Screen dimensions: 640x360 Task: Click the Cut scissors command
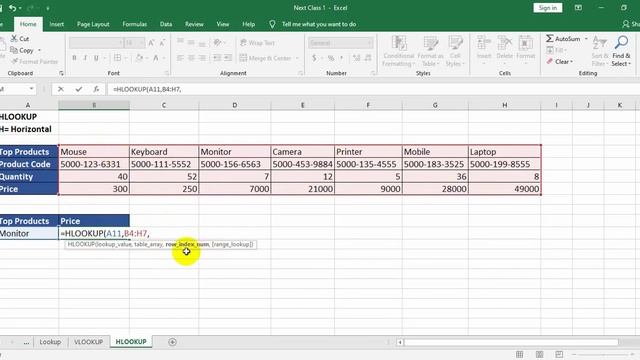pos(20,39)
